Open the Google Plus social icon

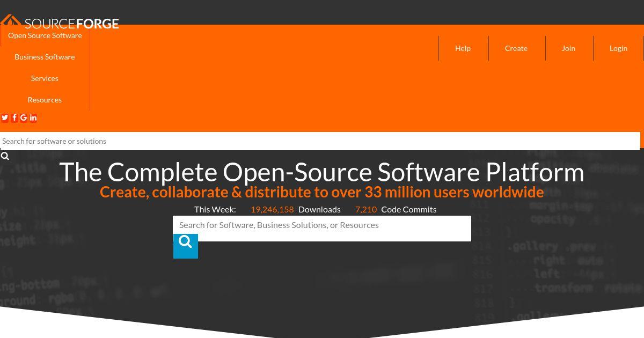click(x=24, y=118)
